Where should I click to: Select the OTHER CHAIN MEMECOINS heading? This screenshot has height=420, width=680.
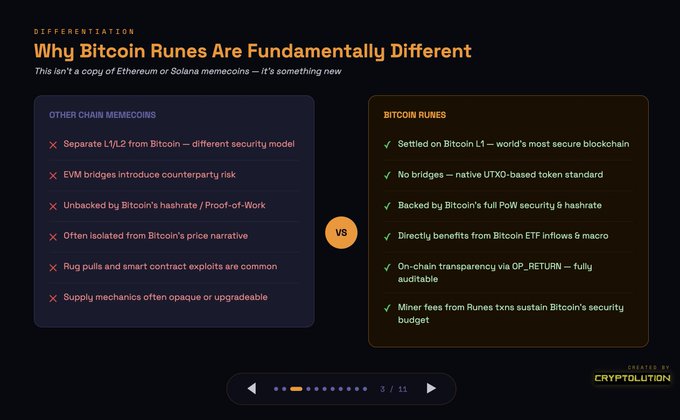tap(102, 115)
